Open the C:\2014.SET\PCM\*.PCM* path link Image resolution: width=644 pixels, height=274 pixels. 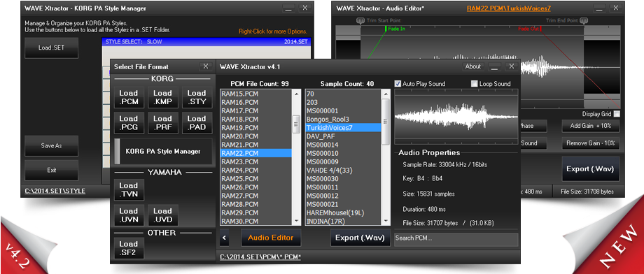260,257
